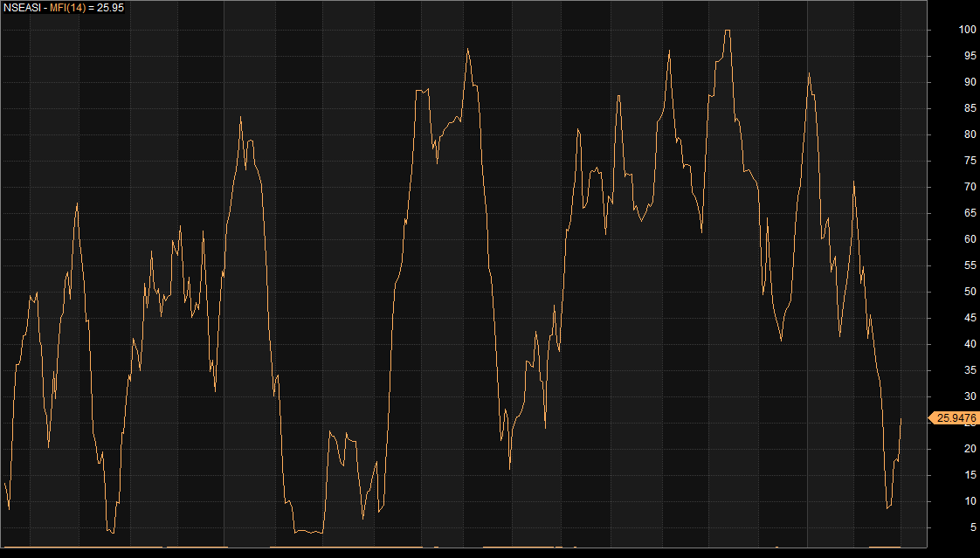980x558 pixels.
Task: Click the 100 label on the y-axis
Action: pos(942,30)
